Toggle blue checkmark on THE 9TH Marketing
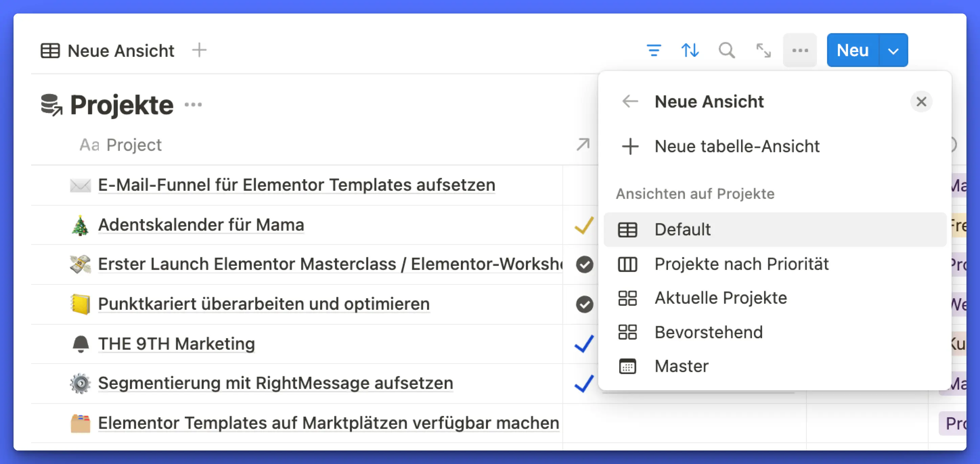Image resolution: width=980 pixels, height=464 pixels. (584, 344)
